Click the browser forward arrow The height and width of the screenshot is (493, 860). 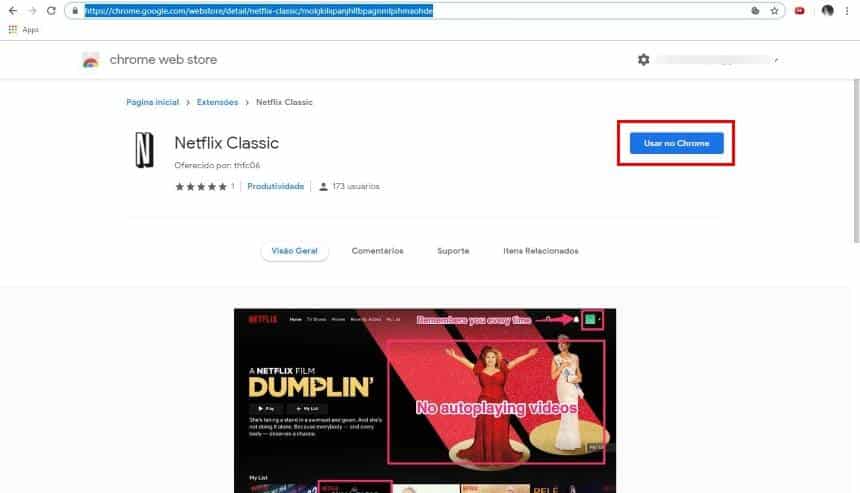[32, 11]
